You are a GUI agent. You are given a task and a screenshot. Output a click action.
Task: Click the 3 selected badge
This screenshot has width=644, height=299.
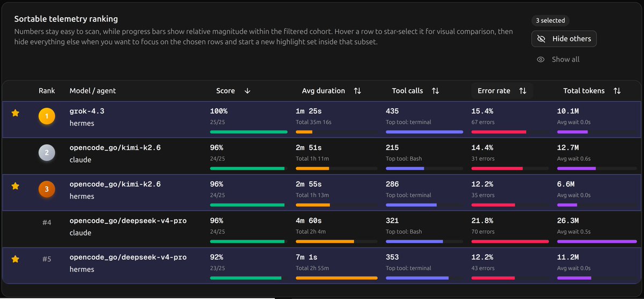[551, 20]
